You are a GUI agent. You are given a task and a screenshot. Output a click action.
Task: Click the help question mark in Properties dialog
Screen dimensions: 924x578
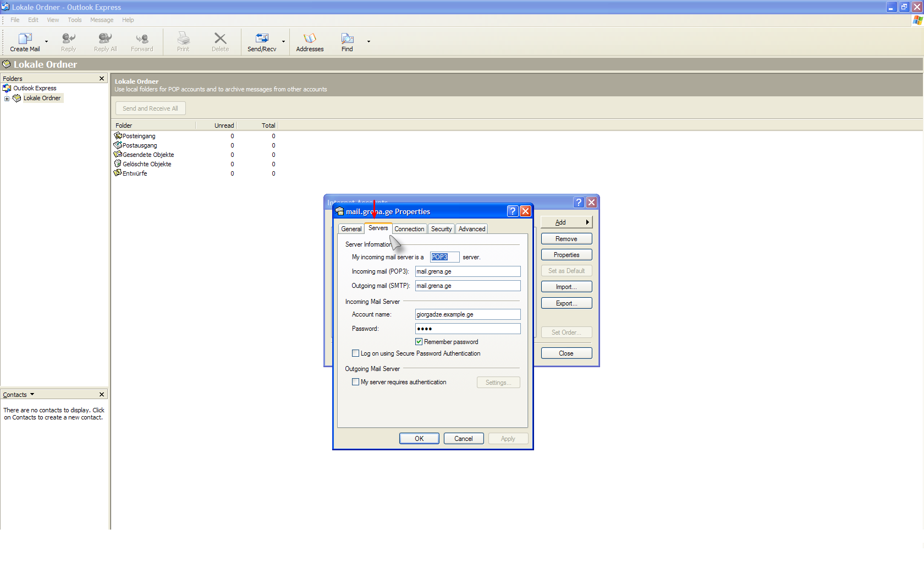(x=513, y=211)
